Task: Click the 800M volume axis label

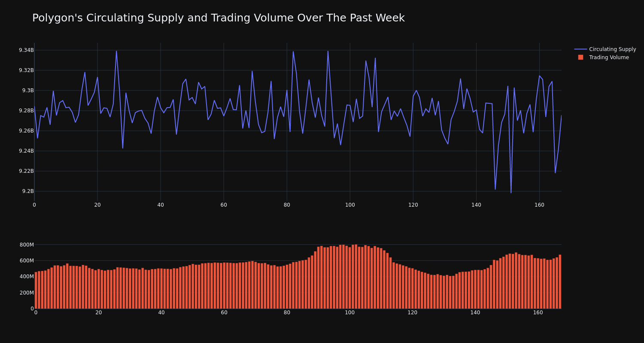Action: tap(26, 245)
